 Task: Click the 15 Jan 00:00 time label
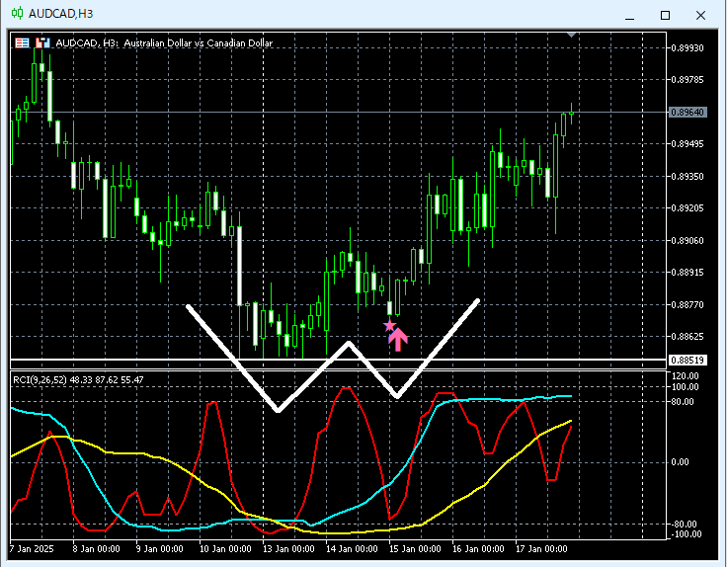tap(415, 549)
